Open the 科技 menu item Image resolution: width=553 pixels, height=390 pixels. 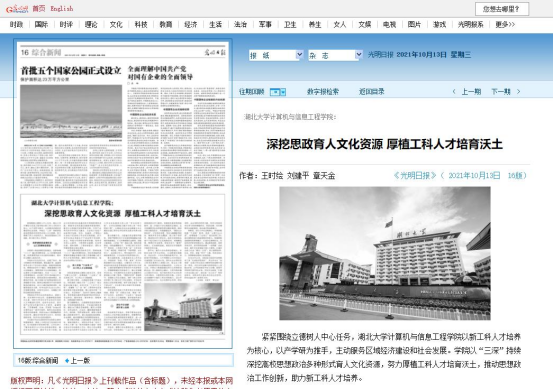(x=141, y=24)
